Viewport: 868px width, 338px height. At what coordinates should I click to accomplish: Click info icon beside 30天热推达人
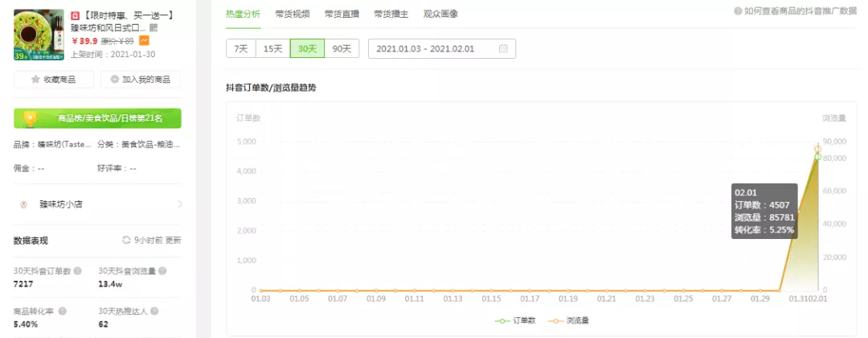(154, 311)
